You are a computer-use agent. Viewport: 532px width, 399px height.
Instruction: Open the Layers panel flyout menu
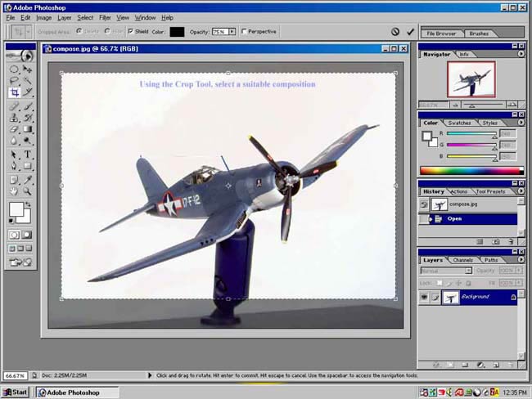[521, 260]
